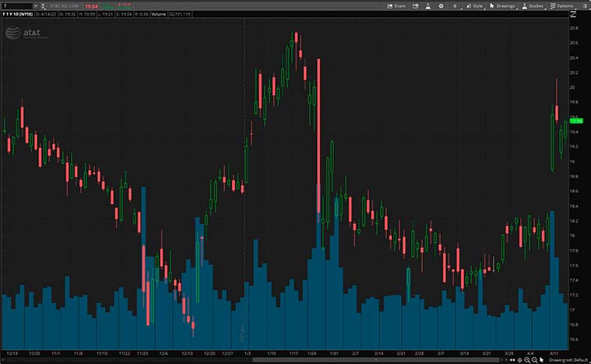Click the green 19.54 current price tag
591x364 pixels.
tap(576, 121)
